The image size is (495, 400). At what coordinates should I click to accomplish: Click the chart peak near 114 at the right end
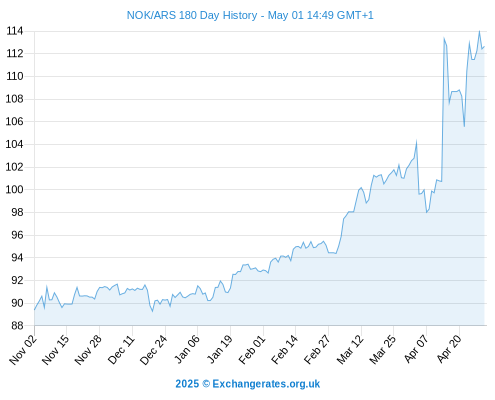point(479,32)
